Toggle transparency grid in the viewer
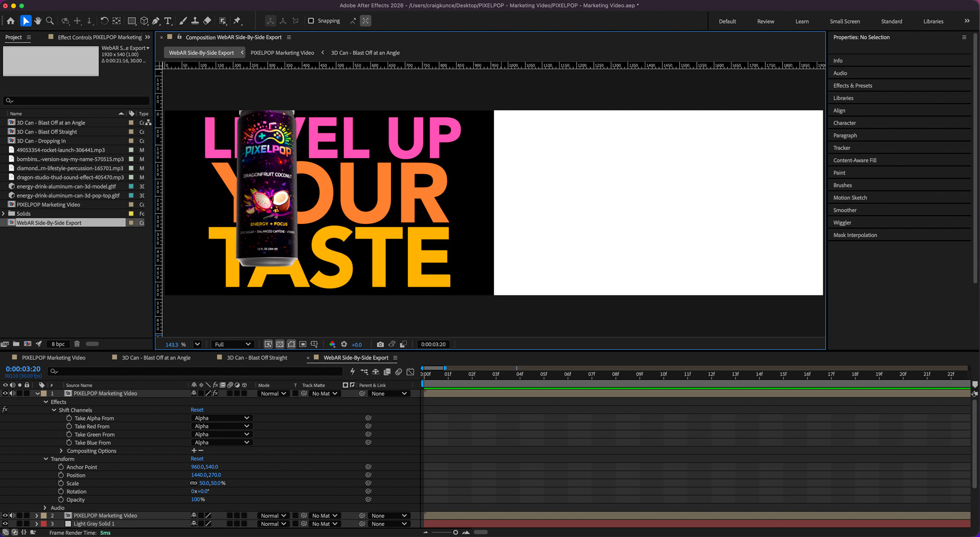980x537 pixels. pyautogui.click(x=280, y=344)
